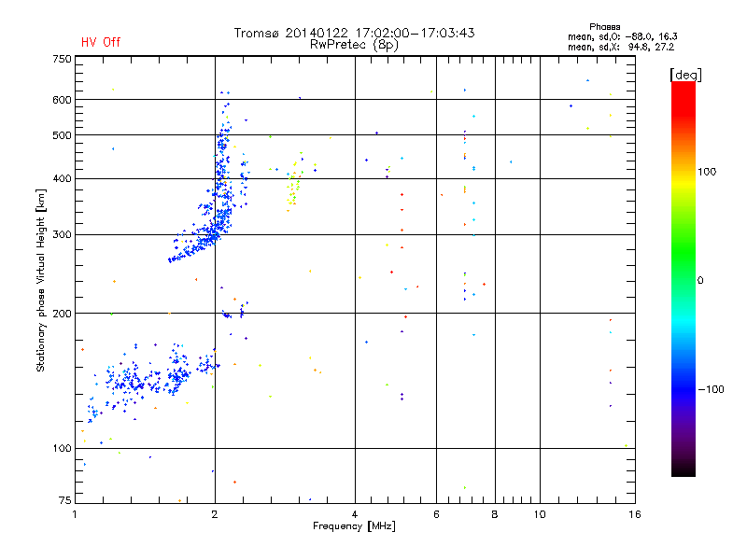Click the 6 frequency axis tick label

[x=436, y=514]
